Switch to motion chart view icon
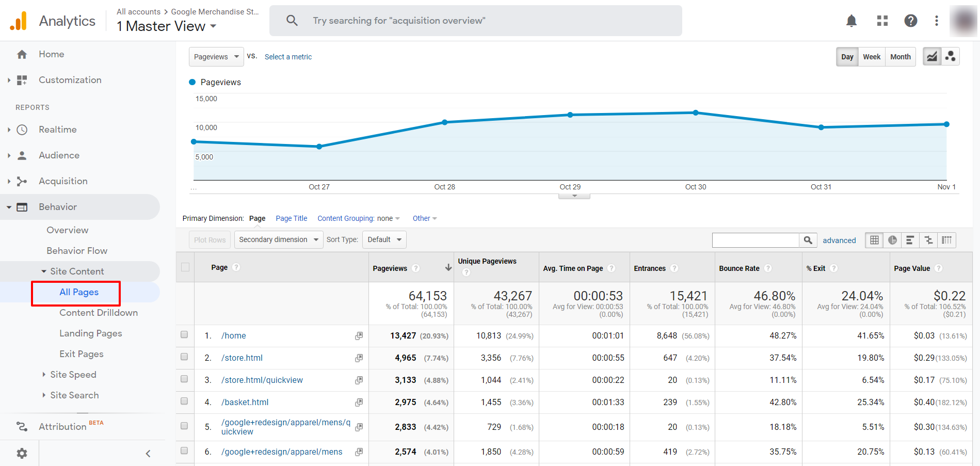The image size is (980, 466). coord(950,57)
